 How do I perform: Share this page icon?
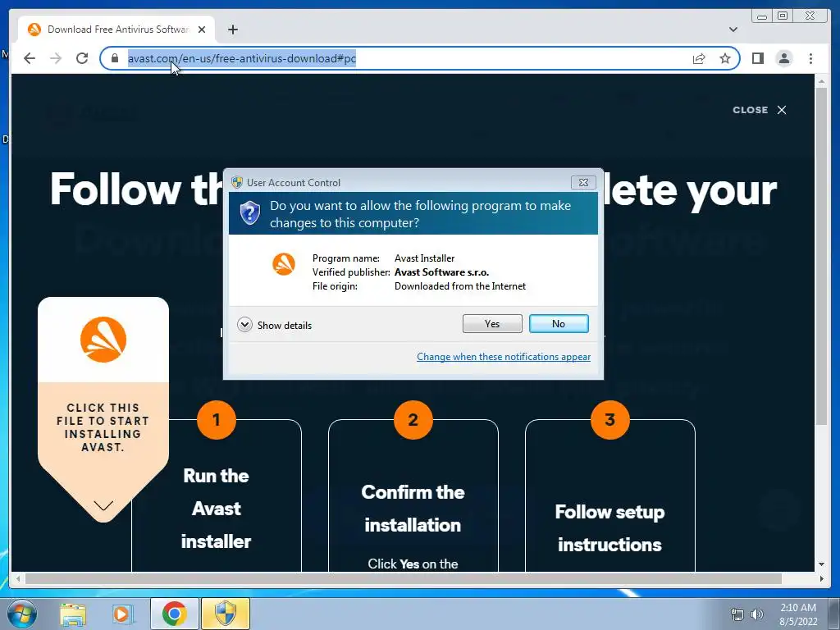[699, 58]
